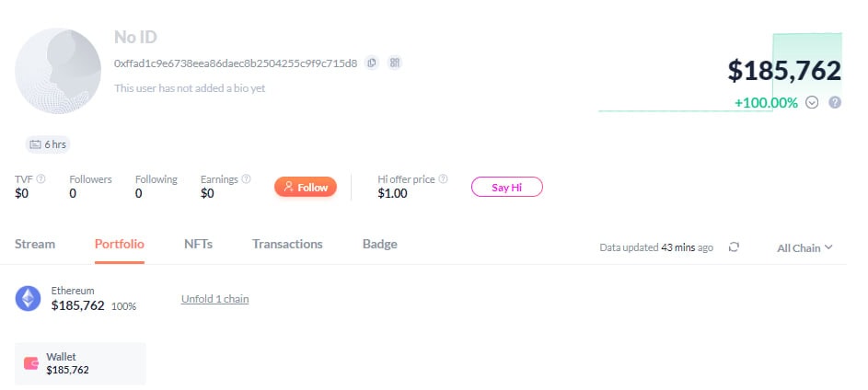Image resolution: width=868 pixels, height=390 pixels.
Task: Click the TVF info question icon
Action: [x=41, y=179]
